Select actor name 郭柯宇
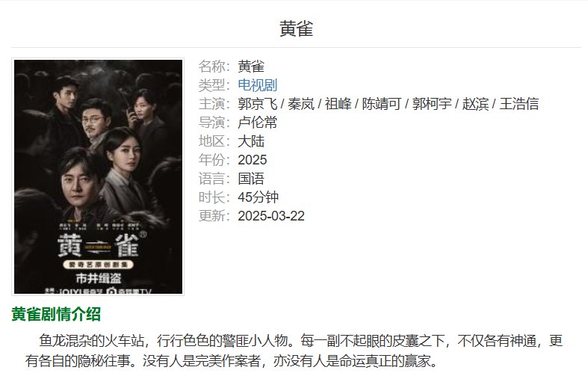Image resolution: width=588 pixels, height=376 pixels. pyautogui.click(x=432, y=104)
